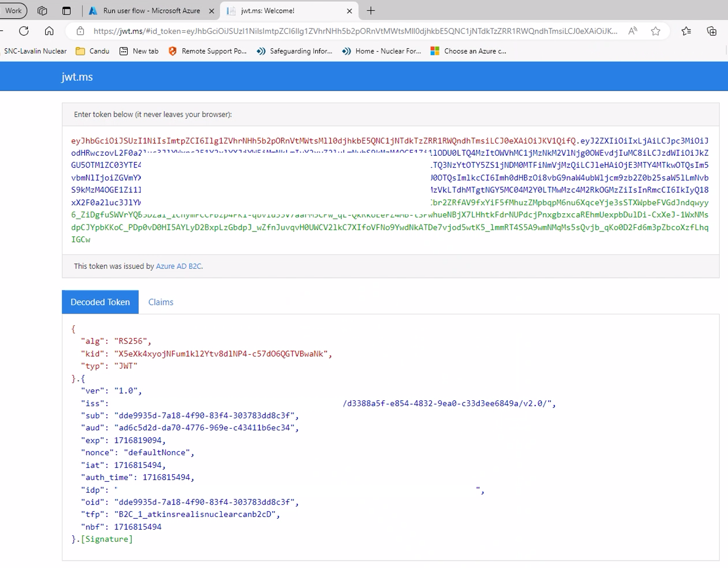Open the Choose an Azure c... bookmark
This screenshot has height=568, width=728.
coord(468,51)
